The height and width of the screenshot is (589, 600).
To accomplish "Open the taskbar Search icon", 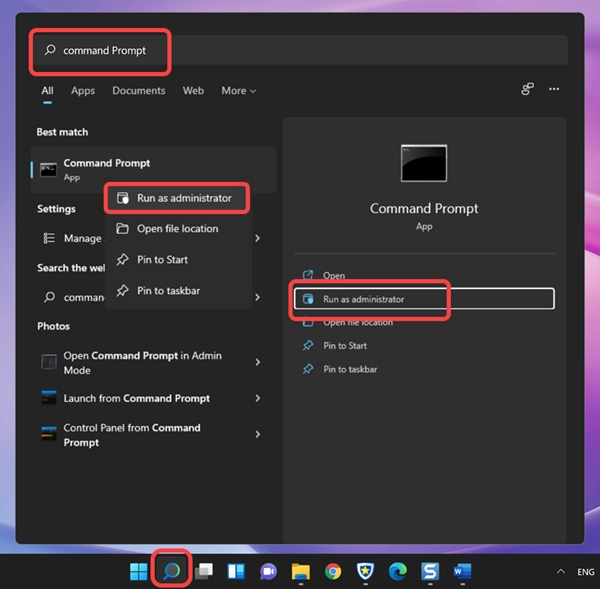I will click(x=171, y=571).
